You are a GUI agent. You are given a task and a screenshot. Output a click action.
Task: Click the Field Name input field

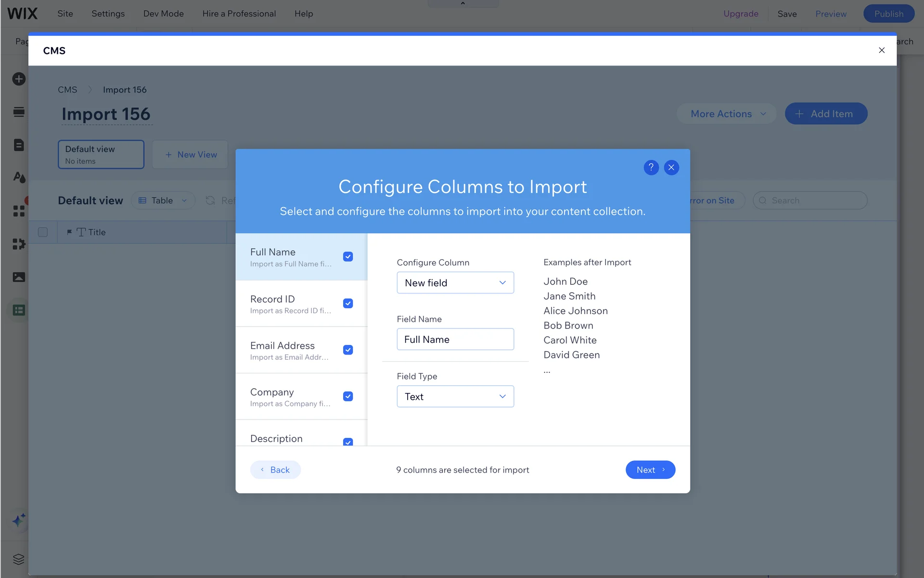coord(455,340)
